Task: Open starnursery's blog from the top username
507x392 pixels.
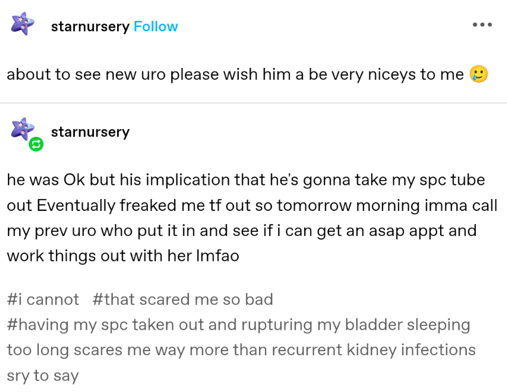Action: pos(90,27)
